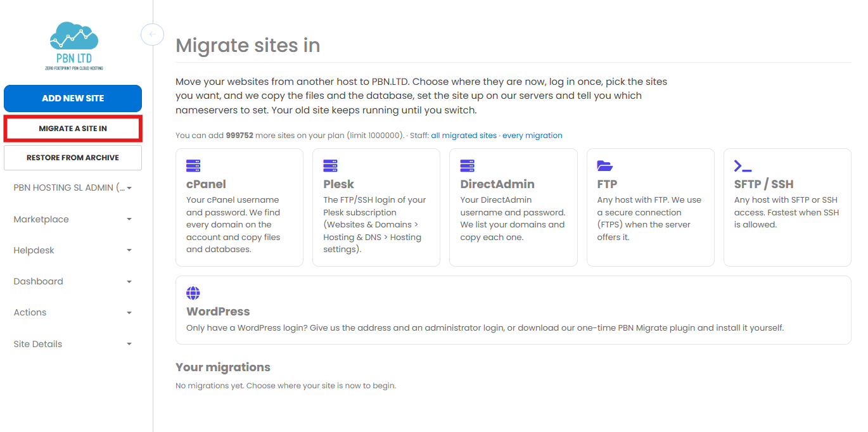Select the FTP card title

(x=607, y=184)
